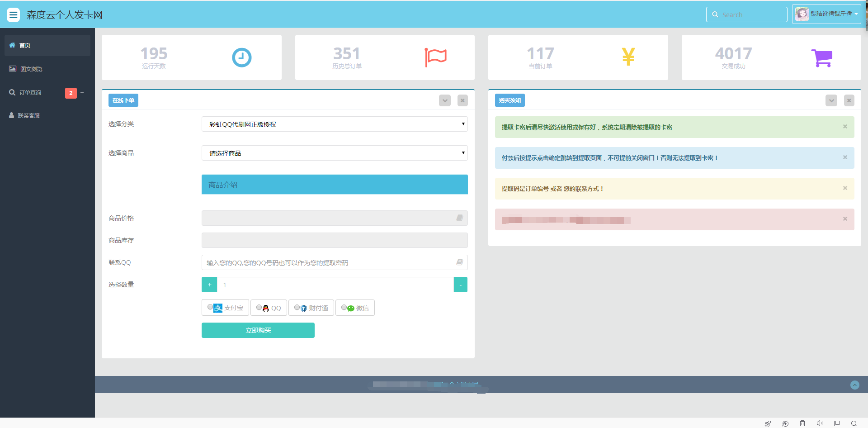Select 微信 payment radio button
Image resolution: width=868 pixels, height=428 pixels.
tap(344, 308)
